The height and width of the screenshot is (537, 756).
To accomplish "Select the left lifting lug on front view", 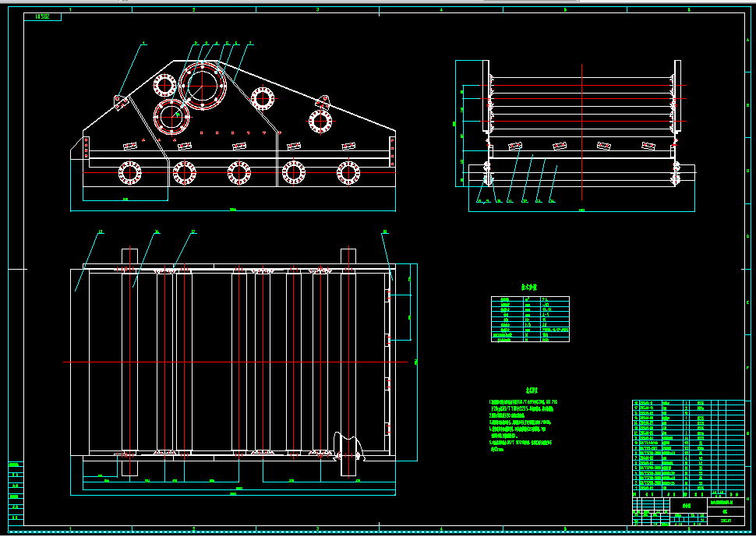I will 121,103.
